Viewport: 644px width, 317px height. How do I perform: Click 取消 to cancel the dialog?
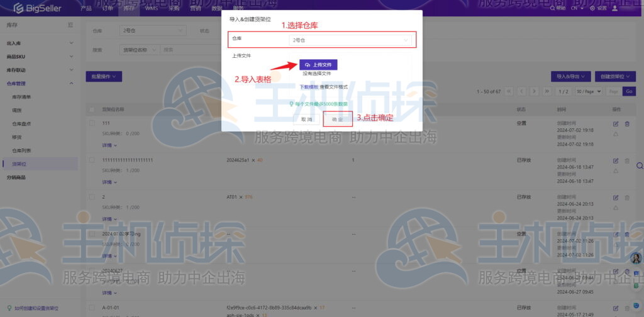[x=307, y=119]
